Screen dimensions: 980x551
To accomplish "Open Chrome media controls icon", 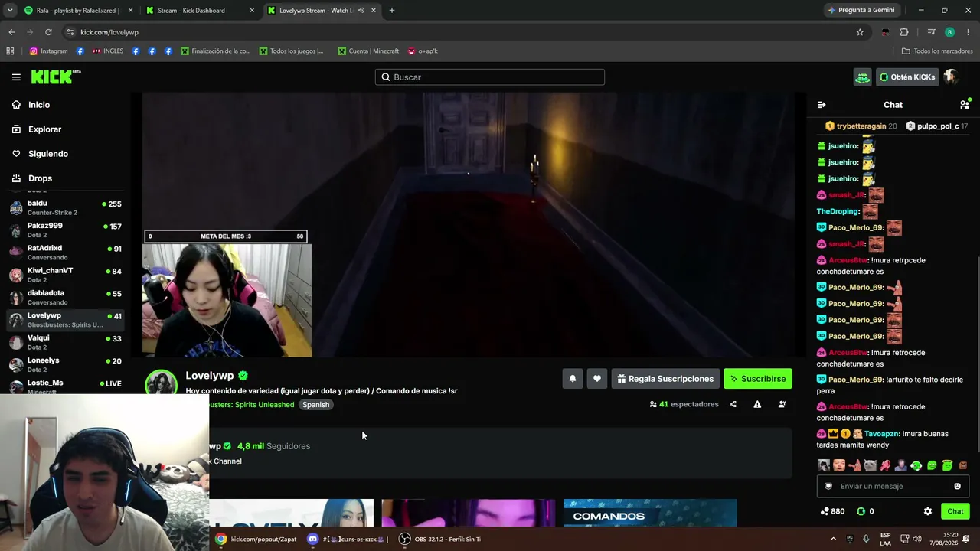I will [x=931, y=32].
